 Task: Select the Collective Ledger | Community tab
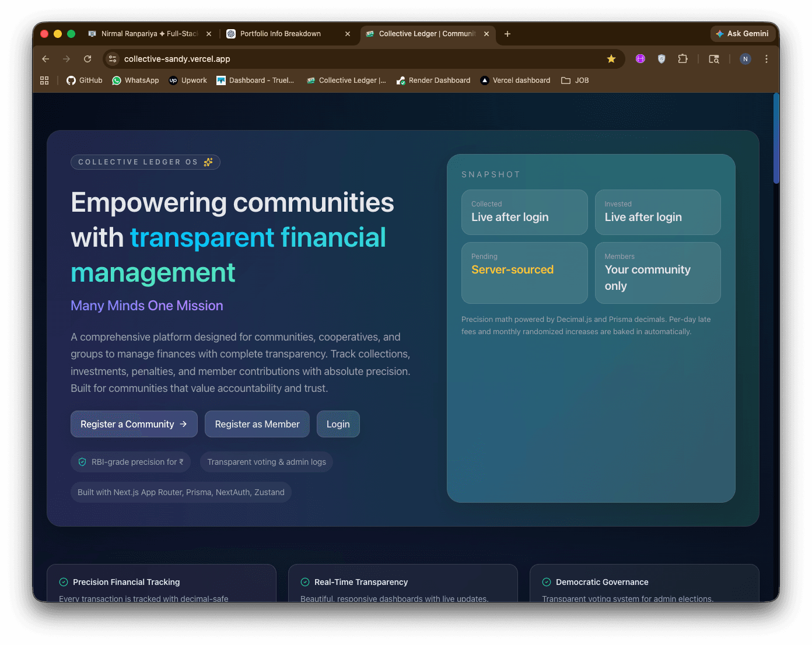427,34
